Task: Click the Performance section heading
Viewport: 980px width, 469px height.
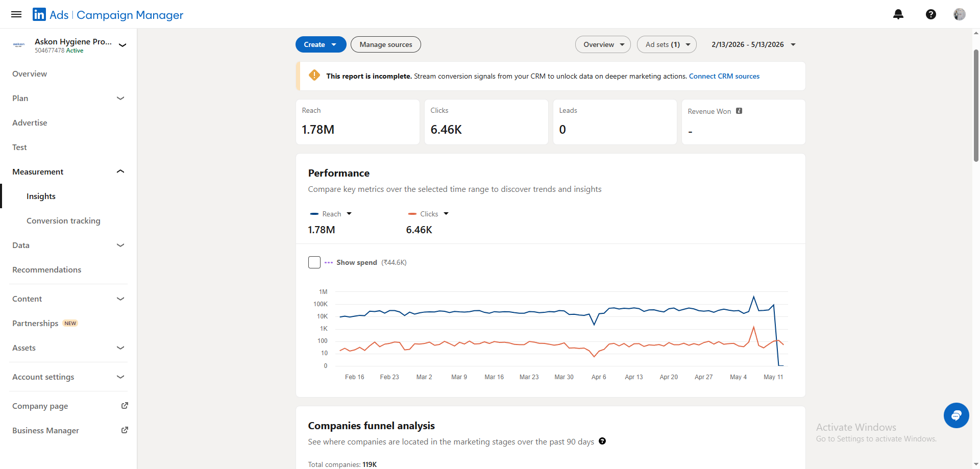Action: pos(339,173)
